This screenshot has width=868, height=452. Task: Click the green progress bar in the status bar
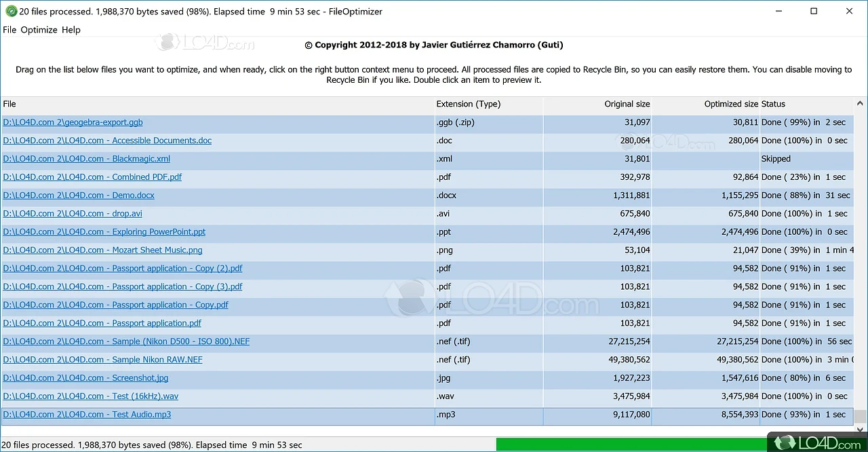tap(631, 445)
